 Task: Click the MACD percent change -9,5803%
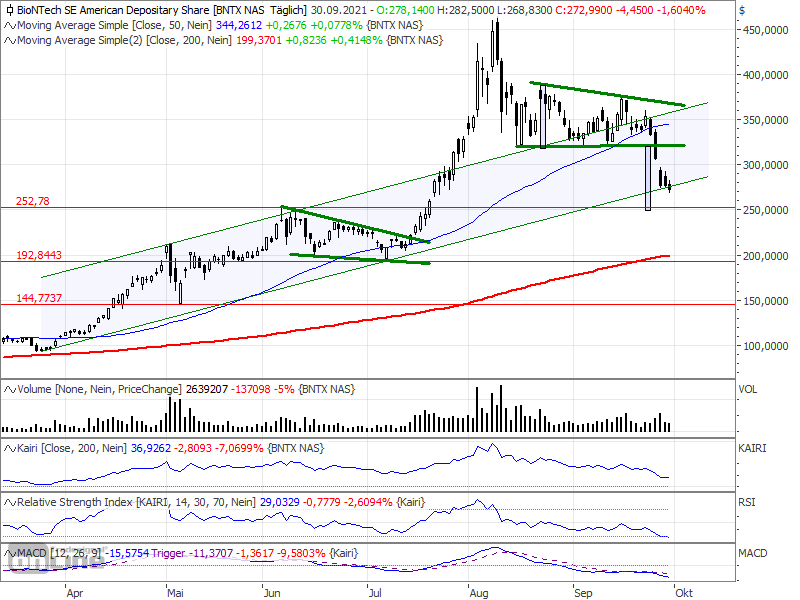[x=301, y=554]
